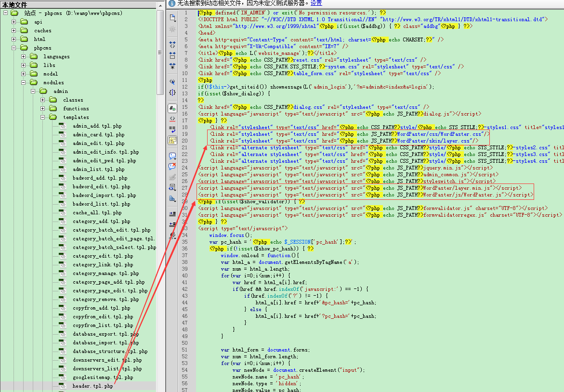This screenshot has width=564, height=392.
Task: Click Collapse Selection icon in coding toolbar
Action: [x=172, y=55]
